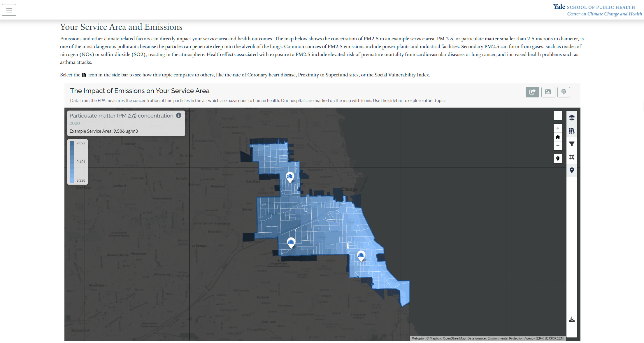Select the polygon draw area tool

[571, 157]
